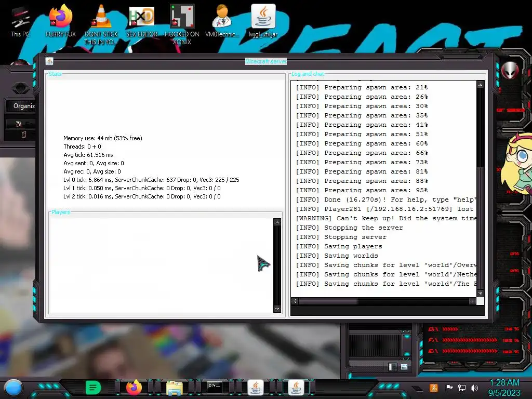Click the Done (16.270s) log line
532x399 pixels.
tap(386, 200)
